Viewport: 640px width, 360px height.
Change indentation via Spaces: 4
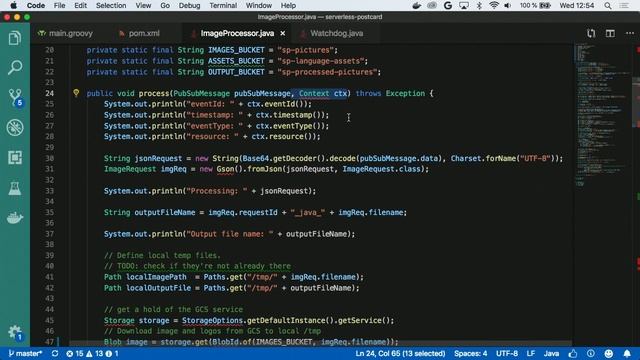tap(470, 353)
